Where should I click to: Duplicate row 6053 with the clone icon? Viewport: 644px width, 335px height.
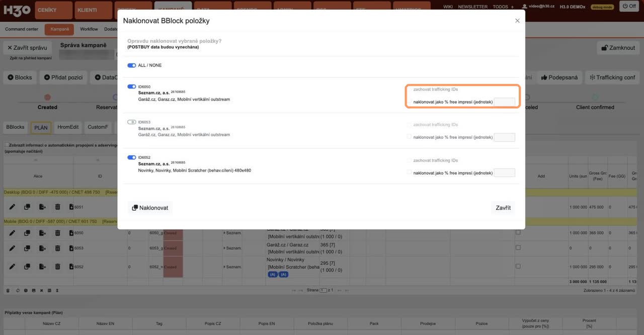[x=27, y=248]
